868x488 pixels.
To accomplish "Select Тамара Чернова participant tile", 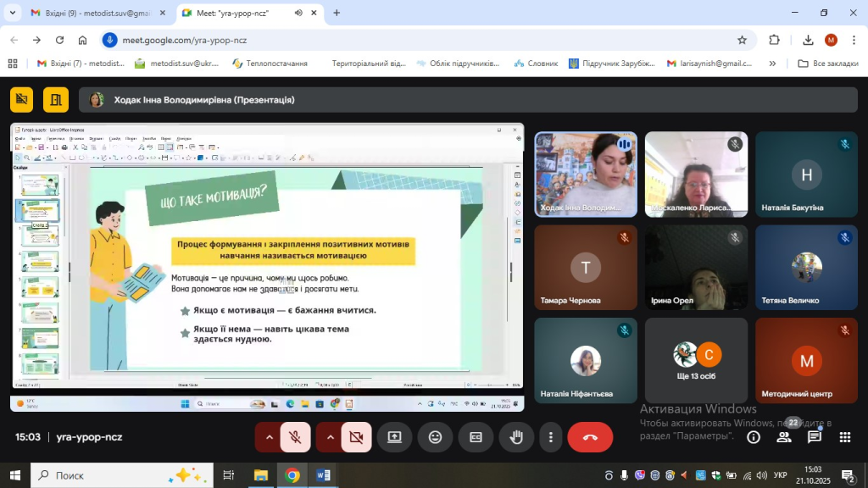I will tap(586, 268).
